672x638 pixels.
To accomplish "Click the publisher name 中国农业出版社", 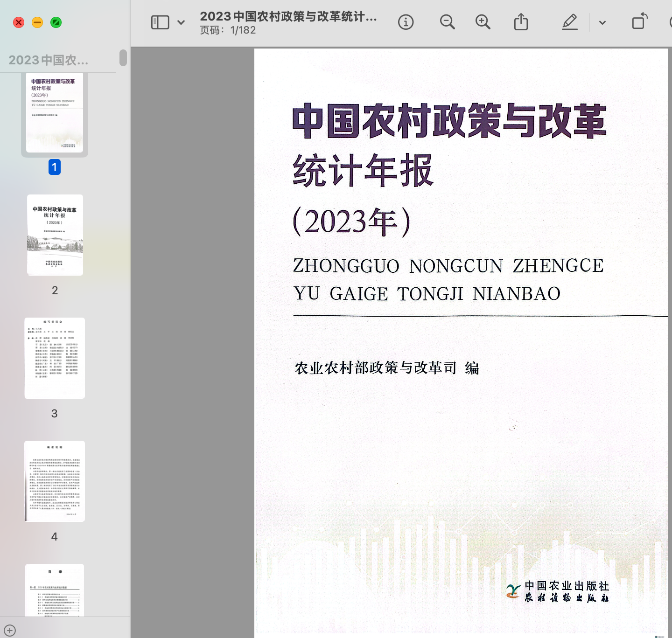I will pyautogui.click(x=567, y=586).
